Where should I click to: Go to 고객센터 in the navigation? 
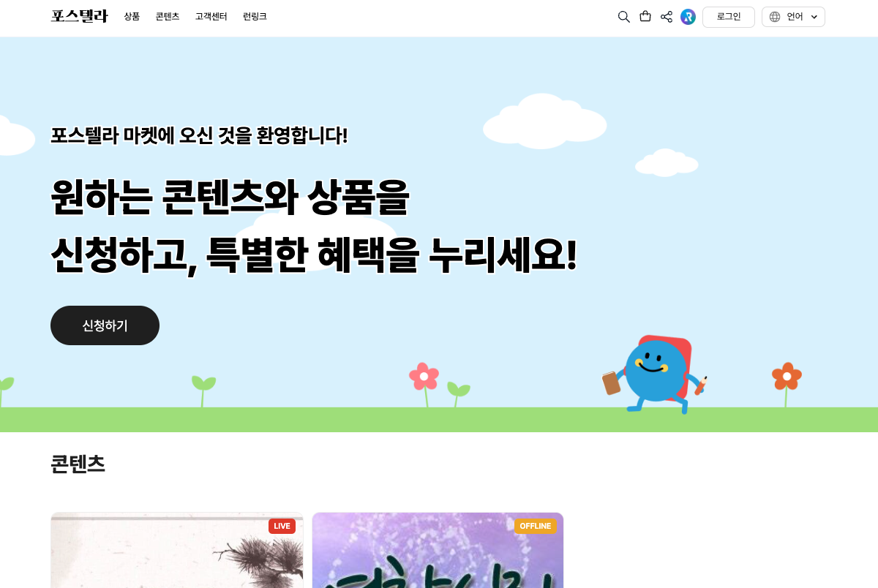point(211,17)
